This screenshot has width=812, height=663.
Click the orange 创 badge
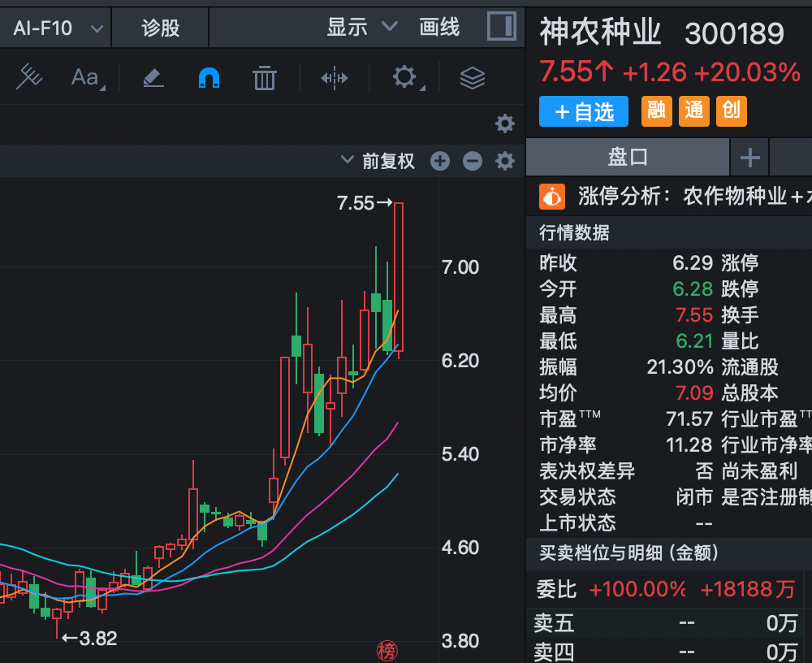732,111
